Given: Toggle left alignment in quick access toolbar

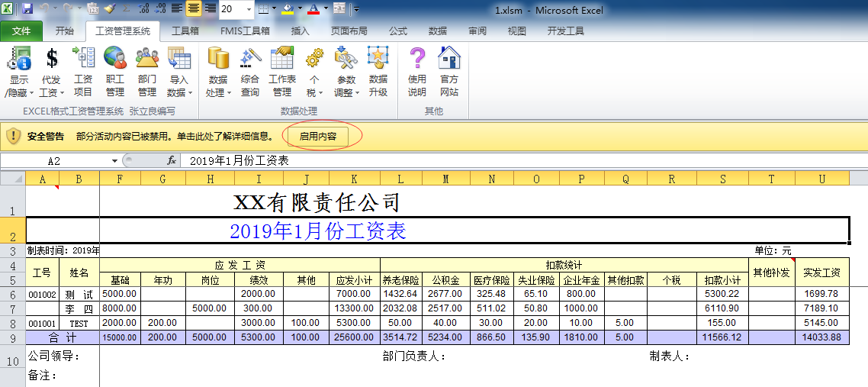Looking at the screenshot, I should (177, 9).
